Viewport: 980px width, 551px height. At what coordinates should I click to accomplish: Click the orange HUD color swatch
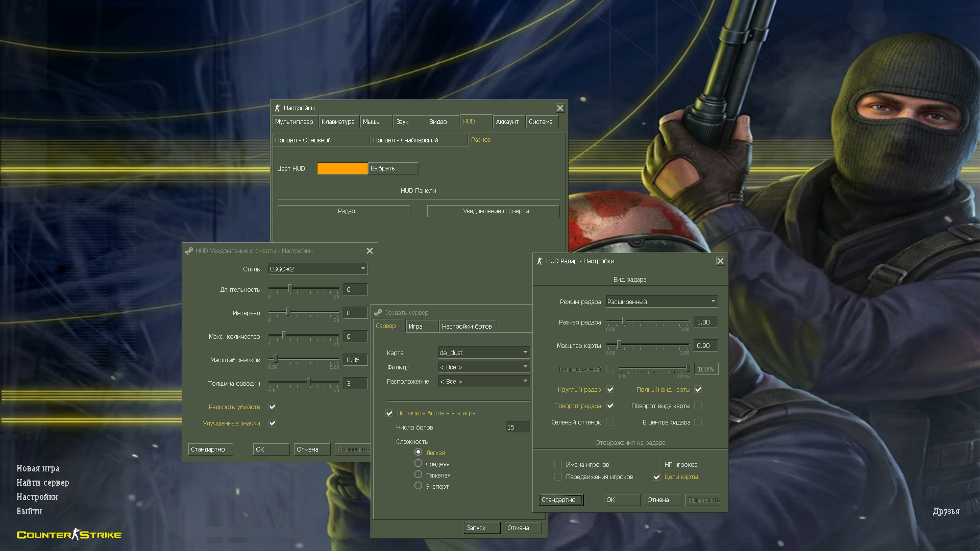coord(342,168)
